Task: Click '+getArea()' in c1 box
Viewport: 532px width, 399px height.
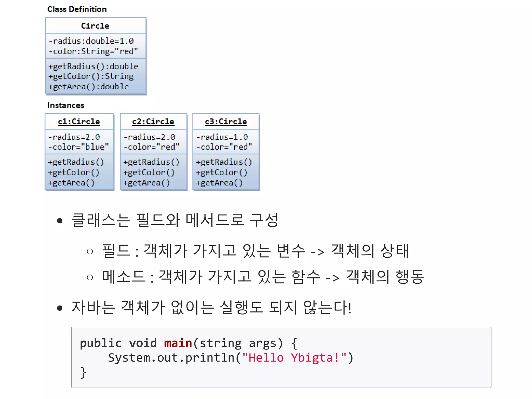Action: pyautogui.click(x=71, y=183)
